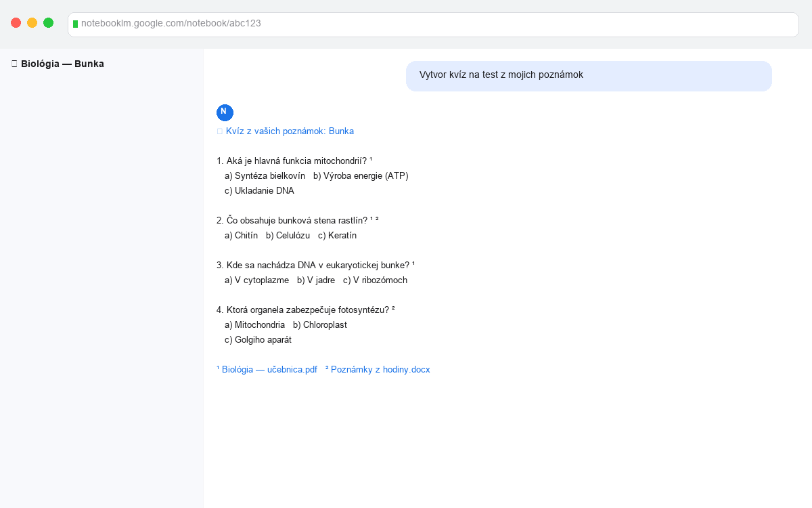Image resolution: width=812 pixels, height=508 pixels.
Task: Click the blue N assistant avatar
Action: pyautogui.click(x=225, y=112)
